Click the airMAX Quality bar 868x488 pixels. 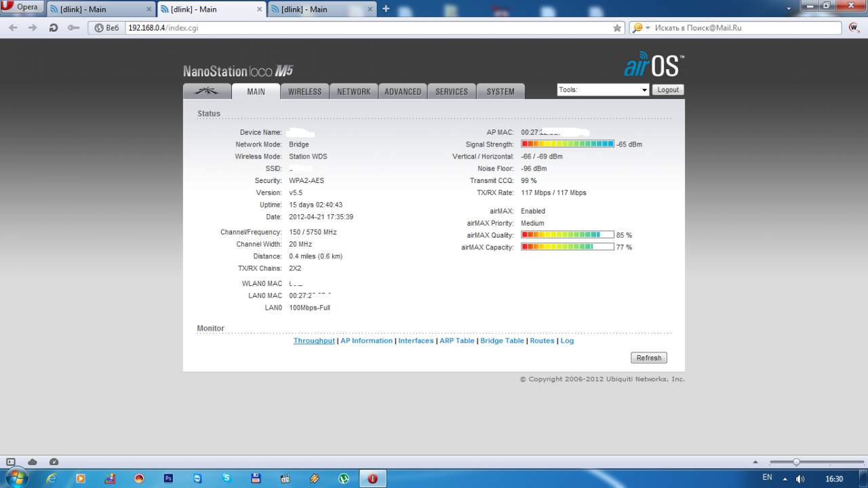click(568, 235)
